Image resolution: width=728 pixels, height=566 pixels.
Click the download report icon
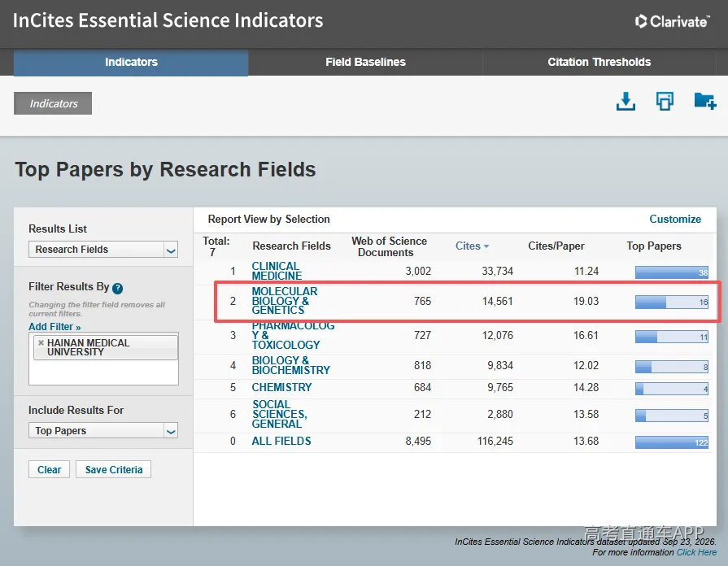[626, 101]
